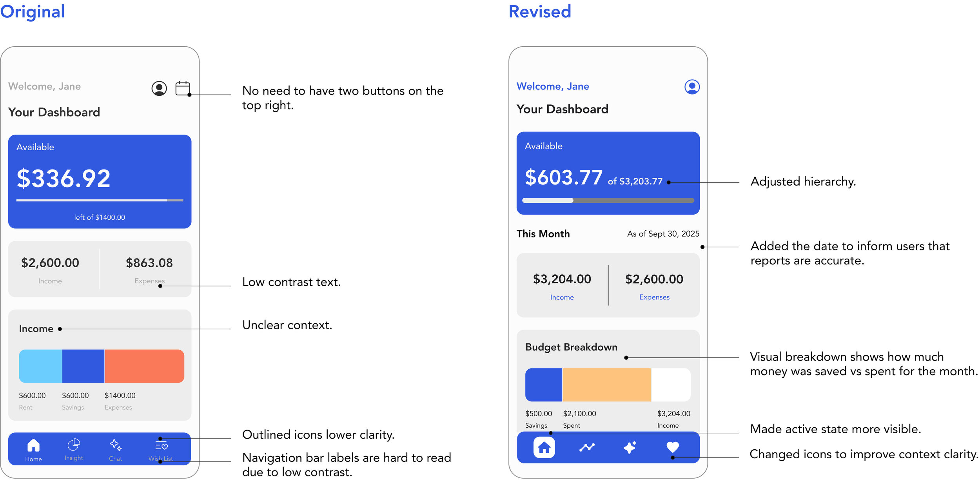Image resolution: width=980 pixels, height=494 pixels.
Task: Click the Welcome, Jane text in Revised header
Action: click(x=552, y=86)
